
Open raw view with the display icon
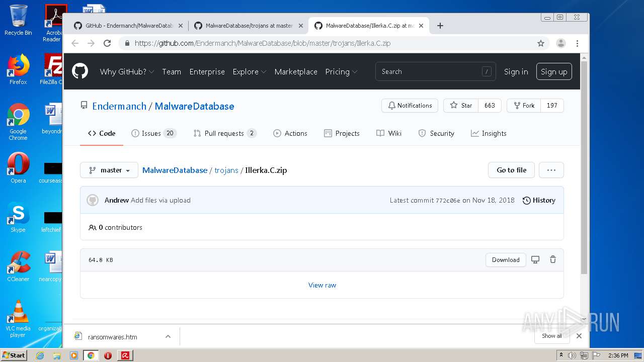tap(535, 260)
